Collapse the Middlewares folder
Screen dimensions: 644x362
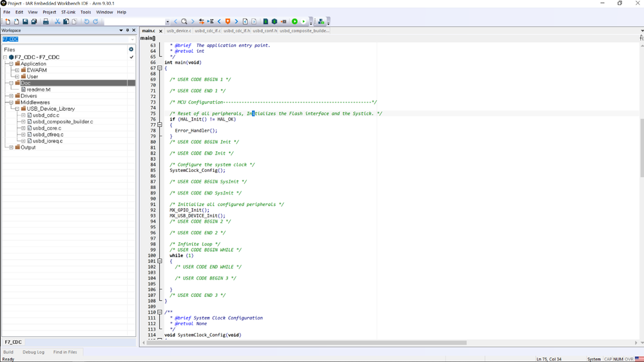point(11,102)
